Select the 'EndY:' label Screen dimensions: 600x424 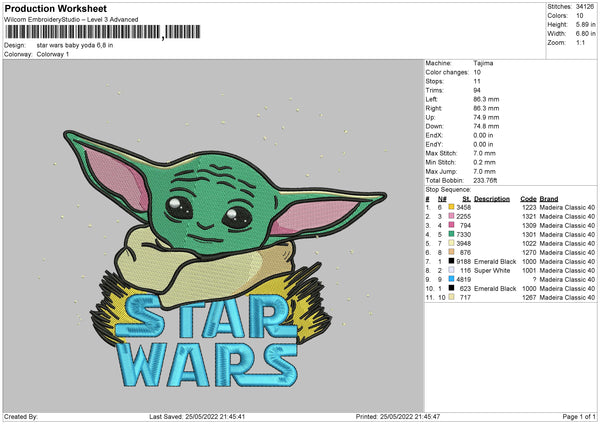coord(434,144)
